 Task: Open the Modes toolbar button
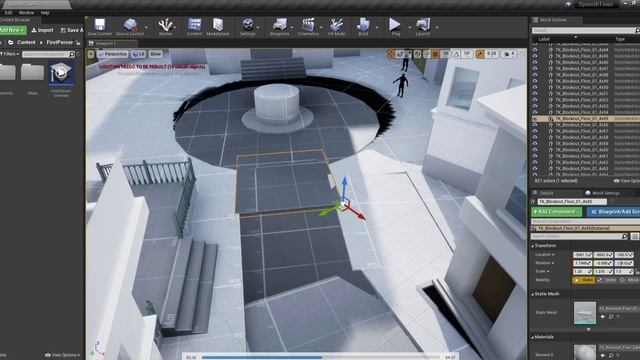click(166, 27)
